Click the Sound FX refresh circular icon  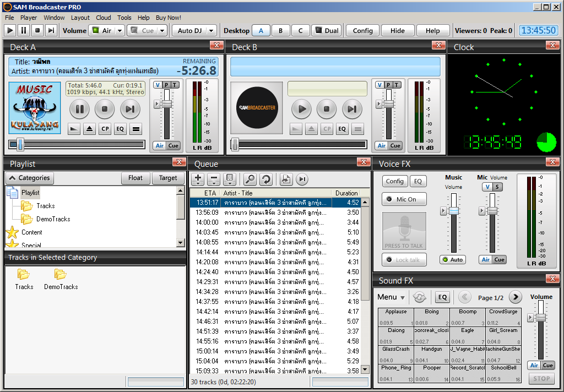419,297
